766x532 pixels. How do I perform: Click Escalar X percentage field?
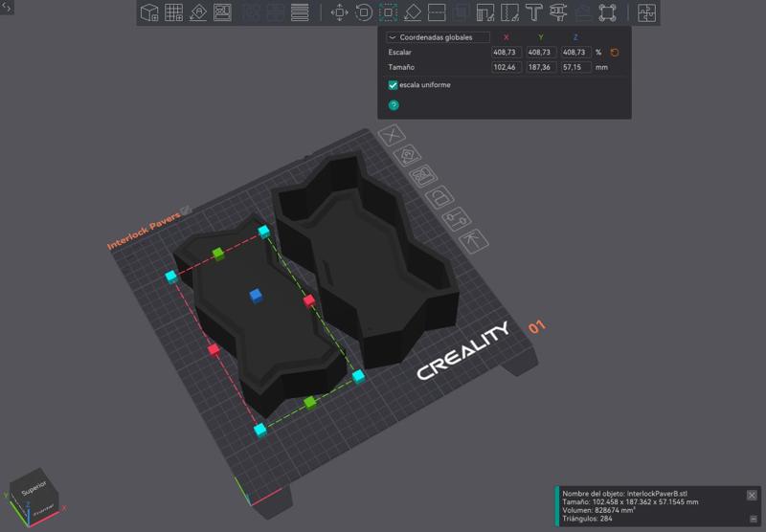click(507, 53)
